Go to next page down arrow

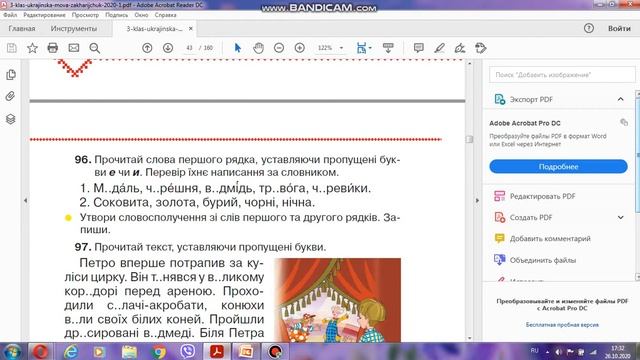pyautogui.click(x=168, y=48)
